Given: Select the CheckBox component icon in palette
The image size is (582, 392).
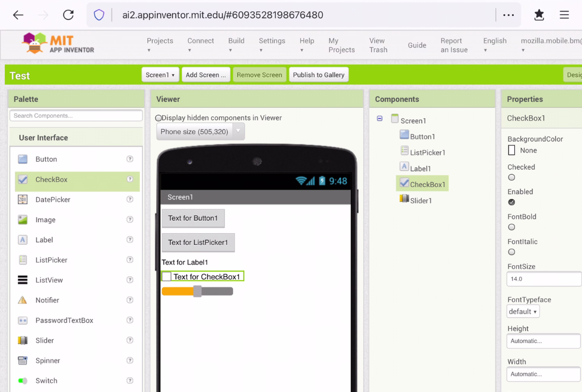Looking at the screenshot, I should tap(22, 179).
